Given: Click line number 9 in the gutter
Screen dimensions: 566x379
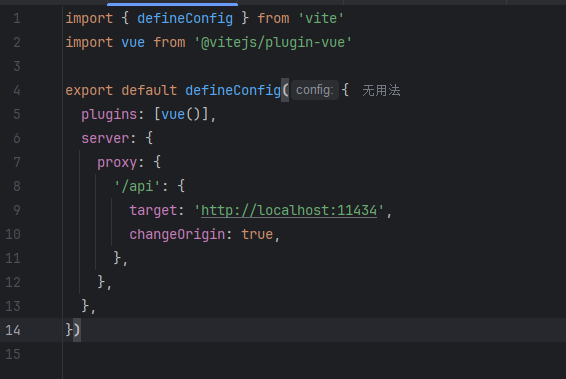Looking at the screenshot, I should tap(17, 210).
